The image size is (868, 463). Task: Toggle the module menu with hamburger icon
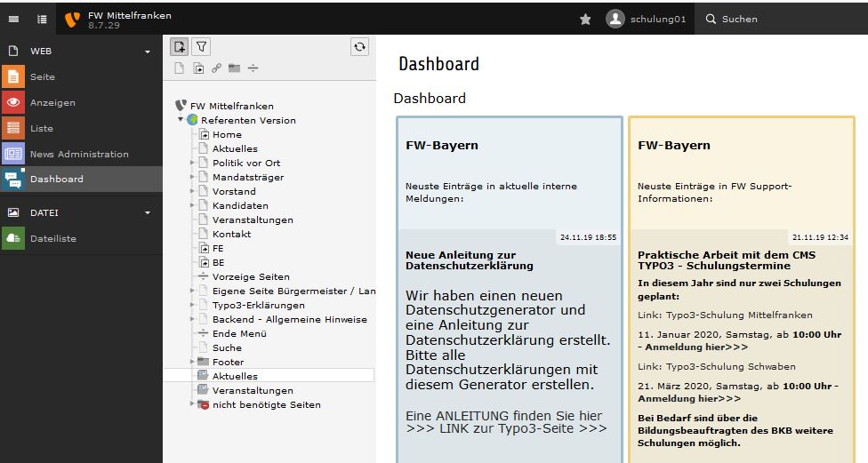[13, 19]
